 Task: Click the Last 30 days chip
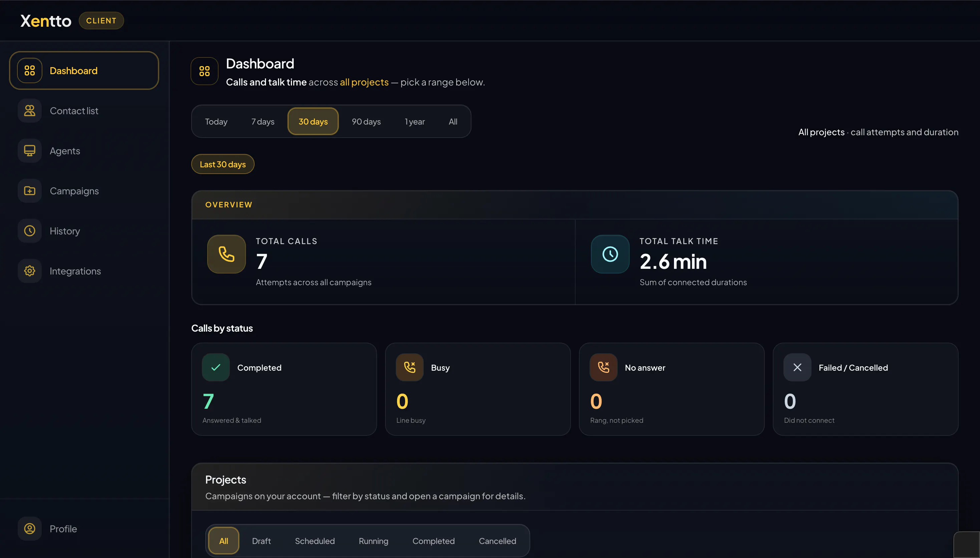pos(223,164)
